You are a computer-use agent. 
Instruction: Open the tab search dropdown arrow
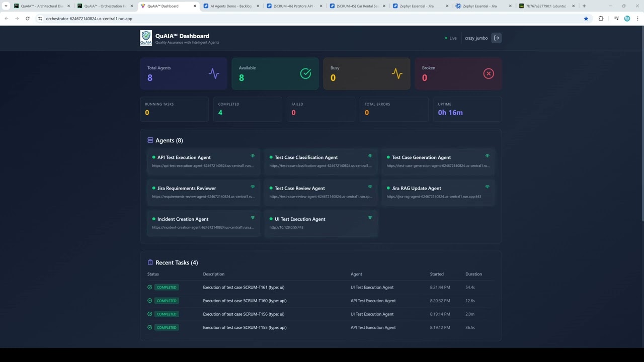tap(6, 6)
